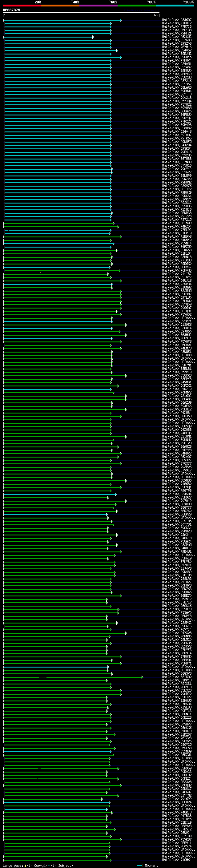Select hit label UniRef100_Q8LAR5

tap(177, 88)
